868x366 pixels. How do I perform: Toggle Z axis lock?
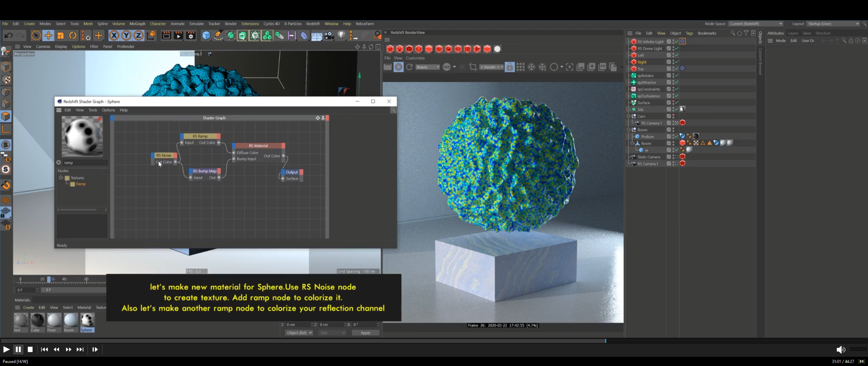pos(138,35)
